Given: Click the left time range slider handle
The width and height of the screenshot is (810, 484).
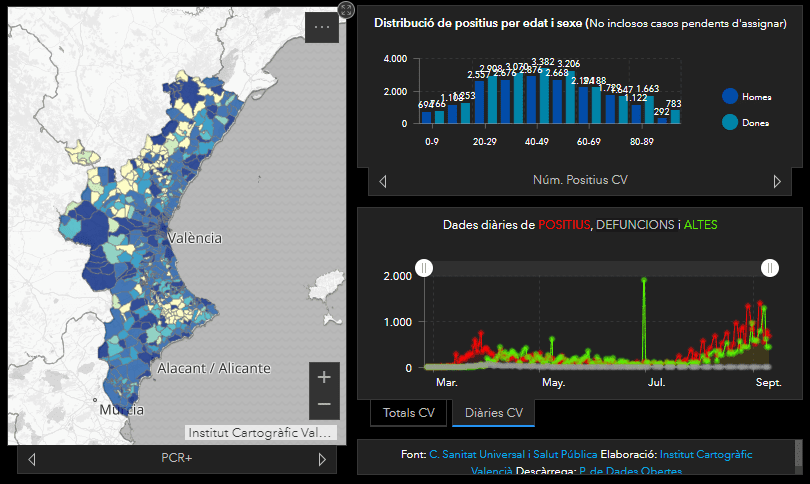Looking at the screenshot, I should pos(424,268).
